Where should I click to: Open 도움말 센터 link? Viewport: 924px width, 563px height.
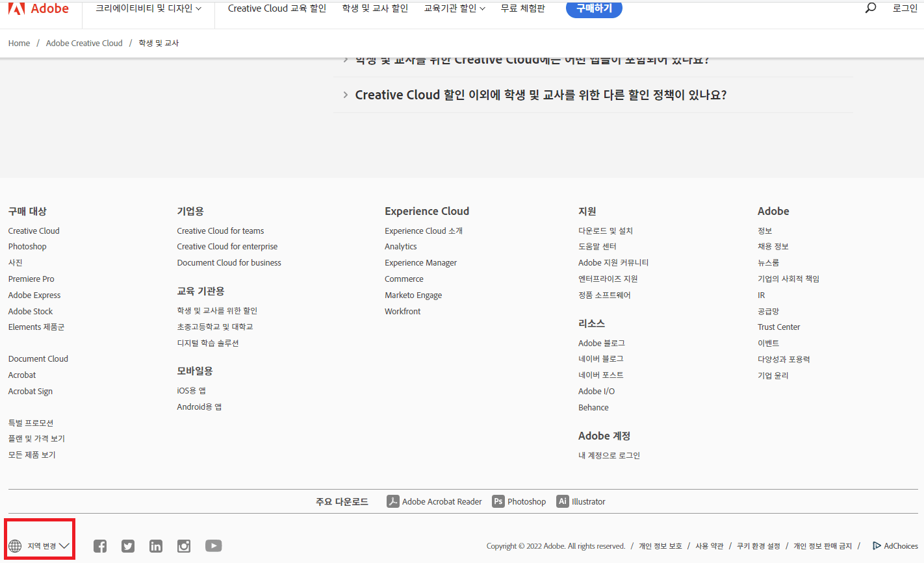(x=597, y=247)
